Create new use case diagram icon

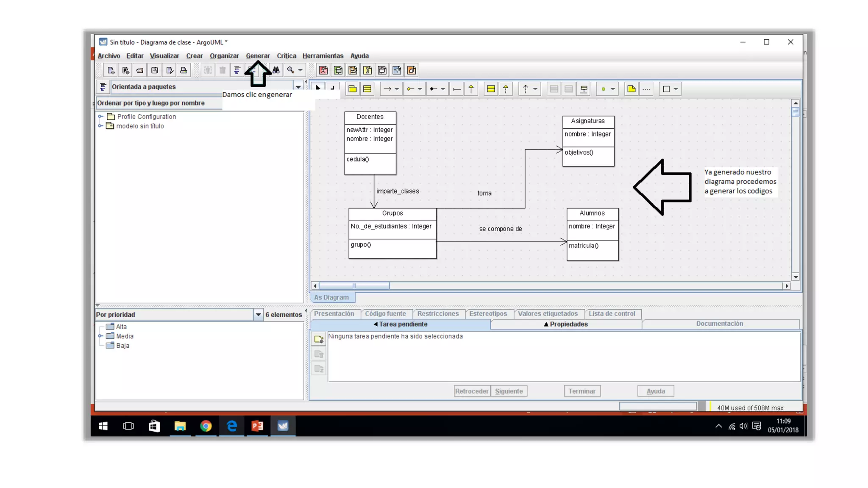point(323,70)
